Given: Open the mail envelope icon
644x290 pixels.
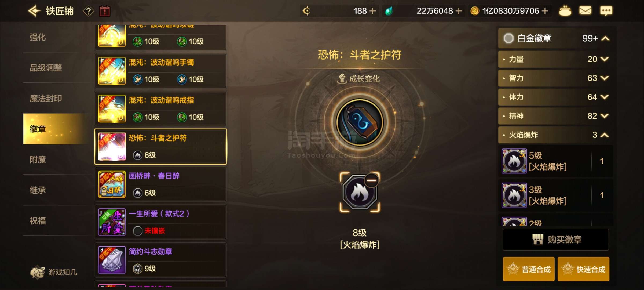Looking at the screenshot, I should [585, 11].
